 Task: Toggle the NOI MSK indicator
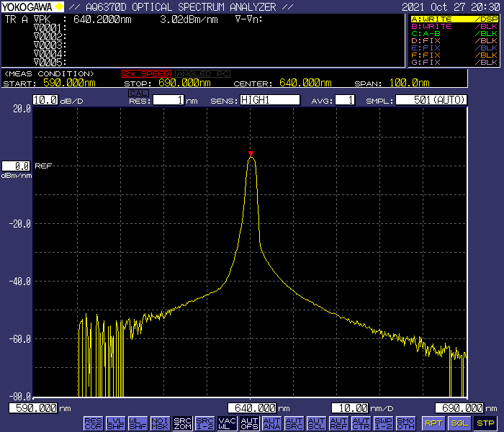pyautogui.click(x=160, y=423)
